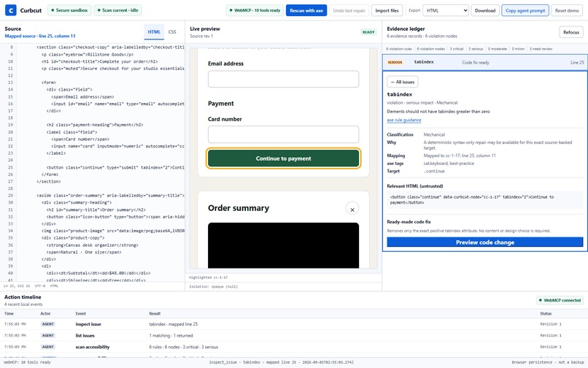
Task: Click source line 10 with the h1 checkout-title
Action: [x=101, y=61]
